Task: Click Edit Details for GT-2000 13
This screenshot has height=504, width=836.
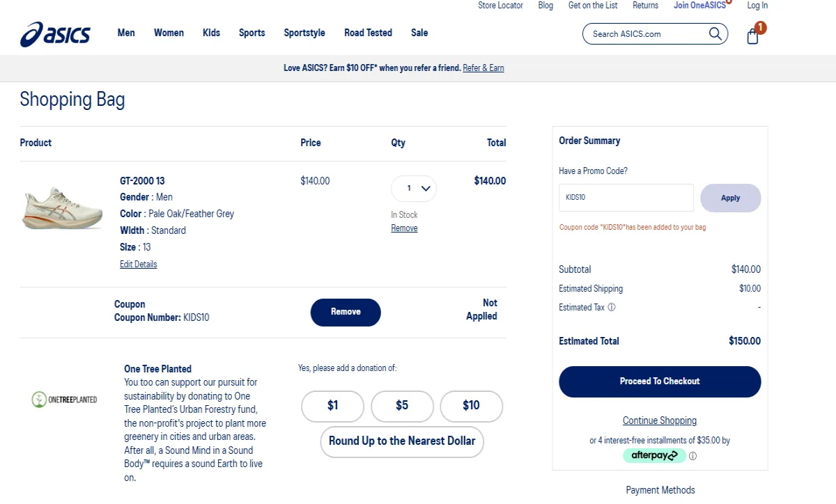Action: coord(138,264)
